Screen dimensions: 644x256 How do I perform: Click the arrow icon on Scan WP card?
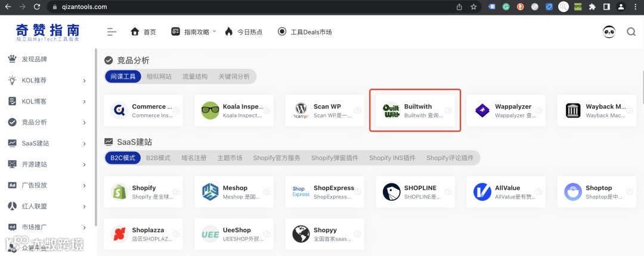click(357, 110)
